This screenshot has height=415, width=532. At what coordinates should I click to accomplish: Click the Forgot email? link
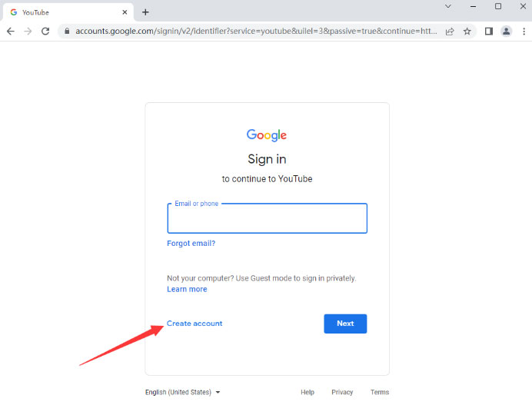pyautogui.click(x=191, y=244)
